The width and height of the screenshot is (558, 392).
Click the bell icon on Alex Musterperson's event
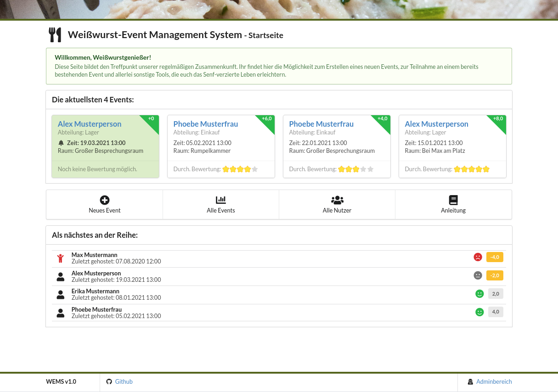coord(61,143)
